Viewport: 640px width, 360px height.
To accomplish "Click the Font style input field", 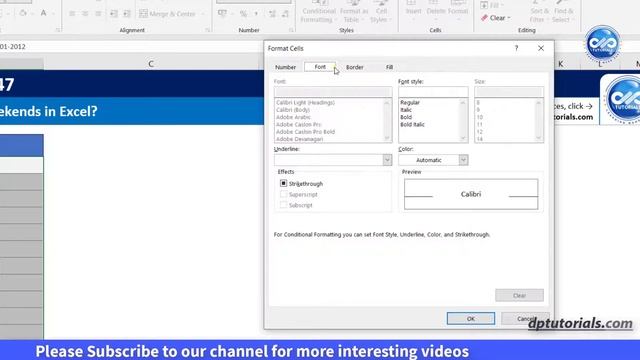I will [433, 92].
